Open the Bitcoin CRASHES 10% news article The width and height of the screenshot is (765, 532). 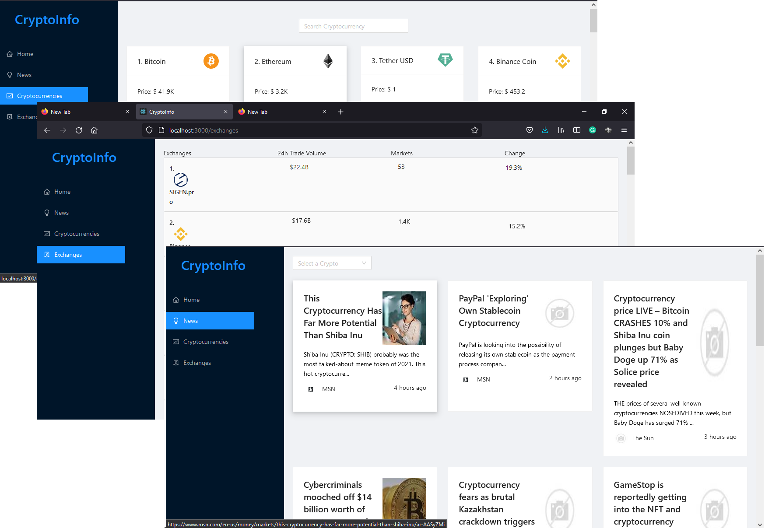(675, 368)
